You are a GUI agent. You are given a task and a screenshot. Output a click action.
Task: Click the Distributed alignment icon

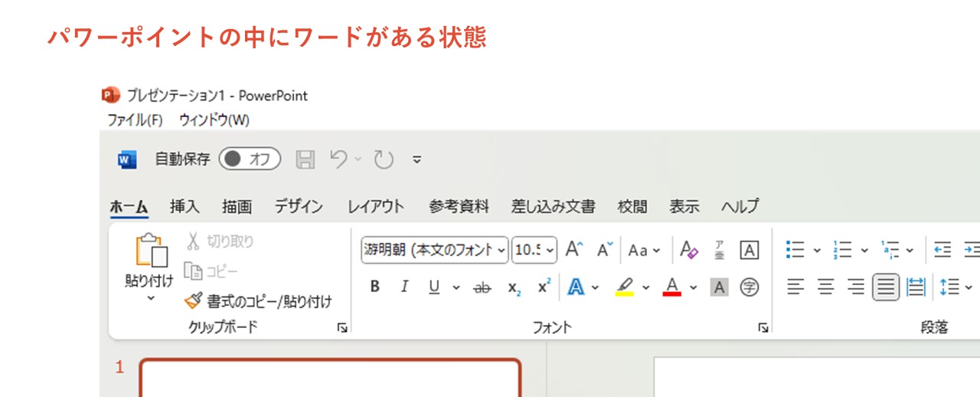tap(916, 287)
